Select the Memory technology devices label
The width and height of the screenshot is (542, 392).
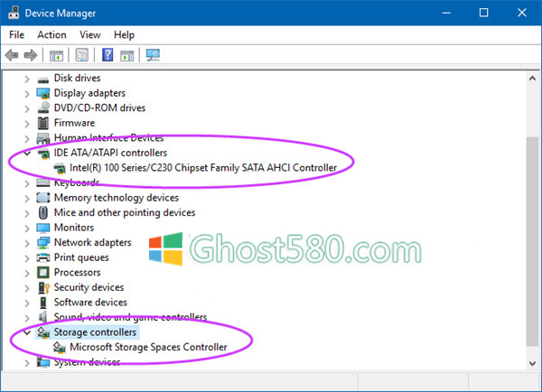pos(117,198)
